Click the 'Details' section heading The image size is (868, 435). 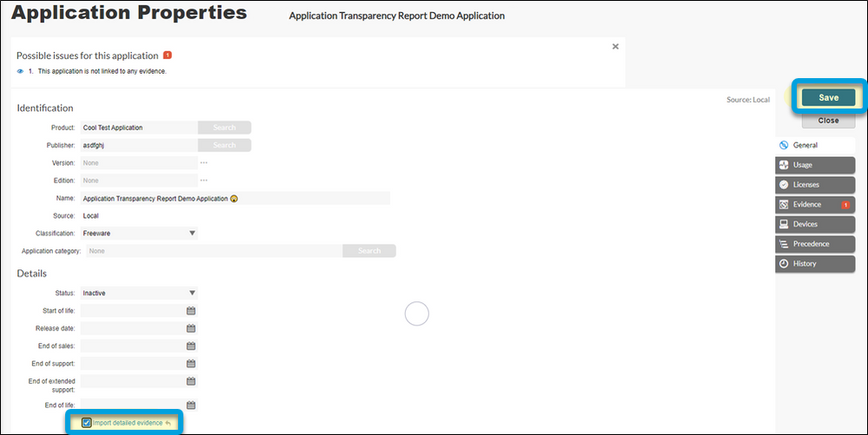31,274
